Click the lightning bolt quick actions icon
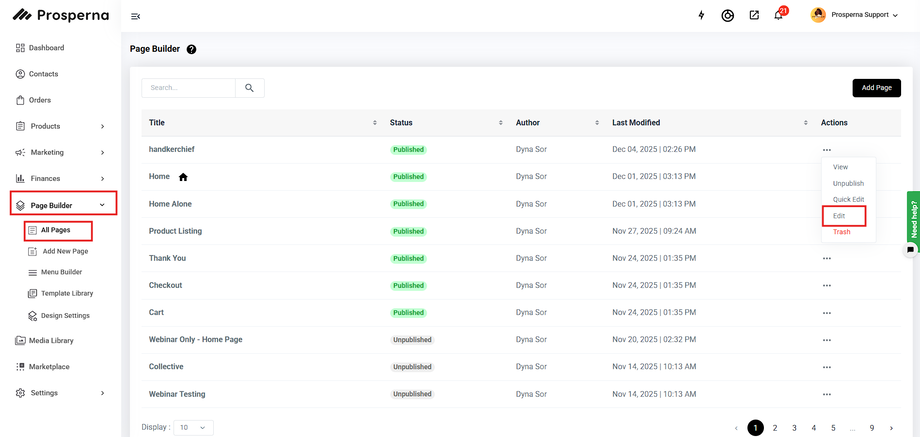 tap(701, 16)
